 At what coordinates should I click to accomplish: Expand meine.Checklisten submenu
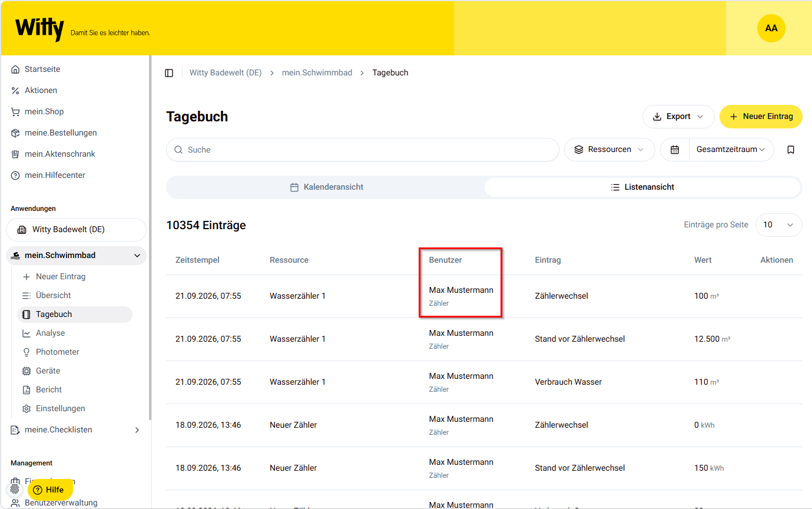tap(137, 430)
